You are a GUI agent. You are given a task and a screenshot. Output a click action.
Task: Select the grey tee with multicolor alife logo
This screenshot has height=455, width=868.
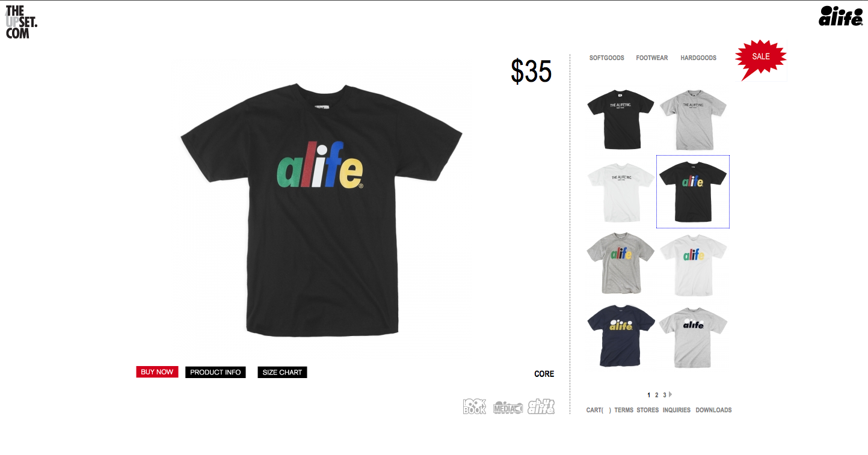click(621, 263)
